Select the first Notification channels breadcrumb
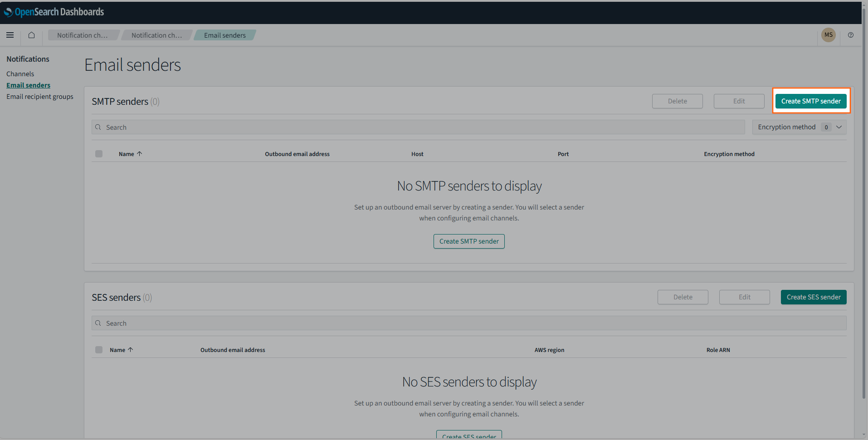The image size is (868, 440). [83, 35]
